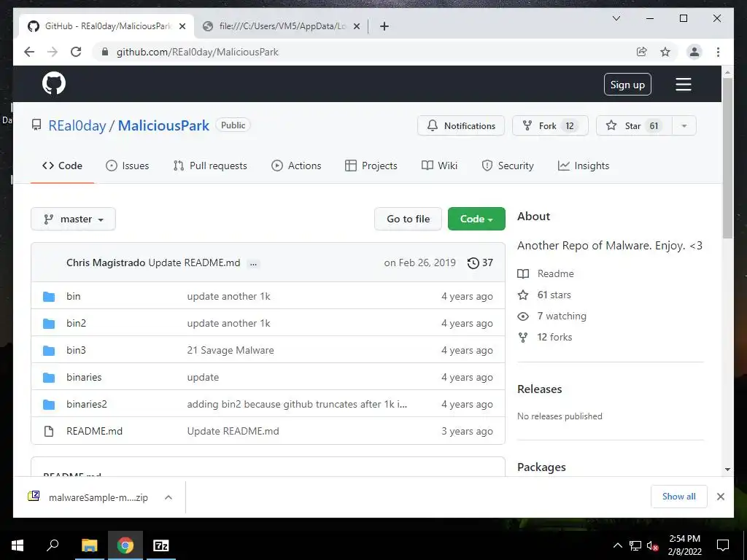Open the Security tab
This screenshot has width=747, height=560.
[508, 166]
